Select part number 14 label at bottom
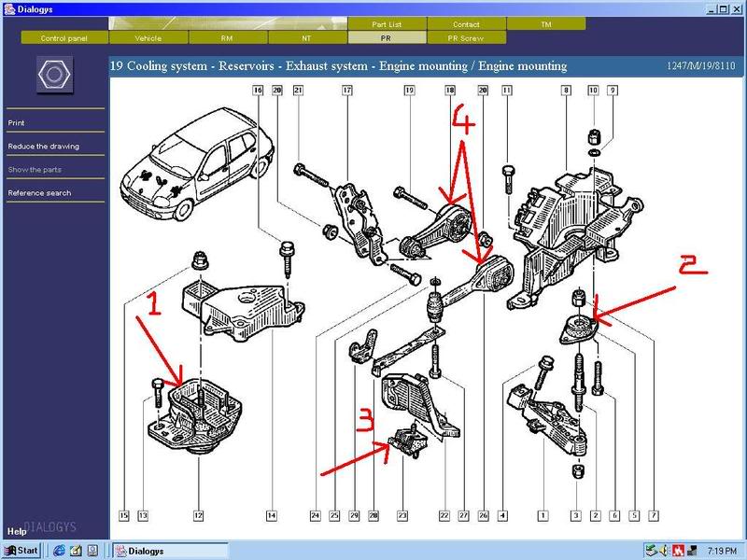Viewport: 747px width, 560px height. coord(271,515)
